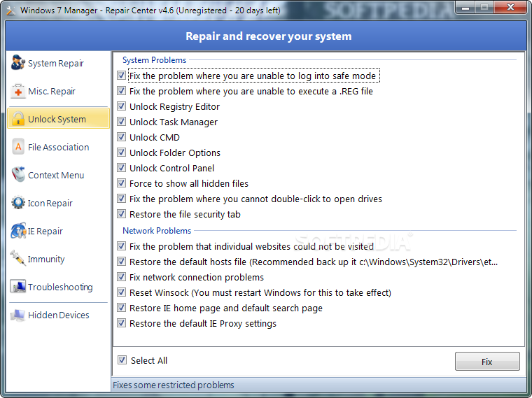Viewport: 532px width, 398px height.
Task: Toggle Unlock Task Manager checkbox
Action: (121, 122)
